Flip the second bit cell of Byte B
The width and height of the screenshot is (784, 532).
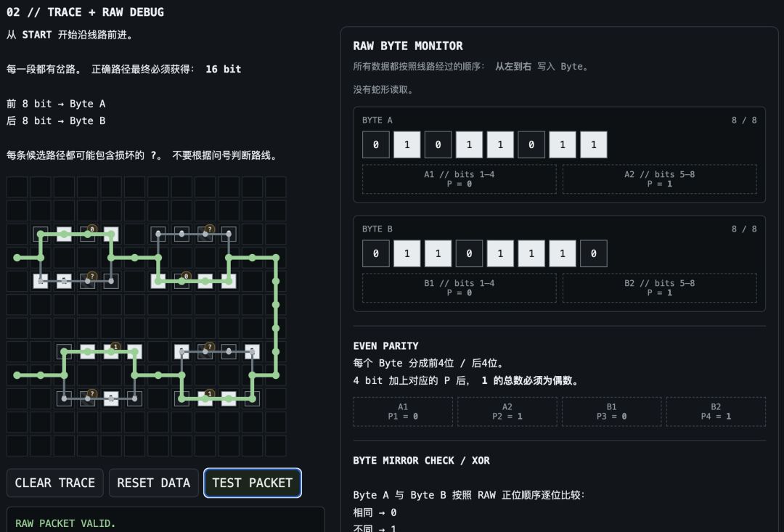click(407, 253)
